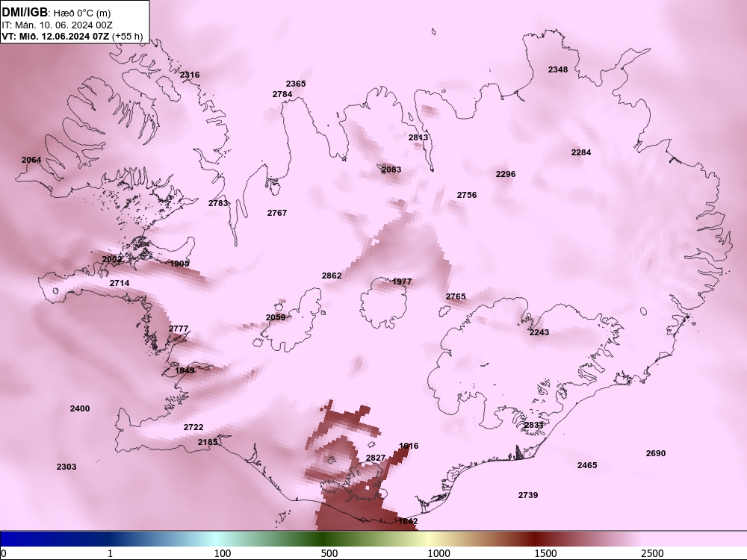
Task: Select the 1905 label
Action: coord(179,264)
